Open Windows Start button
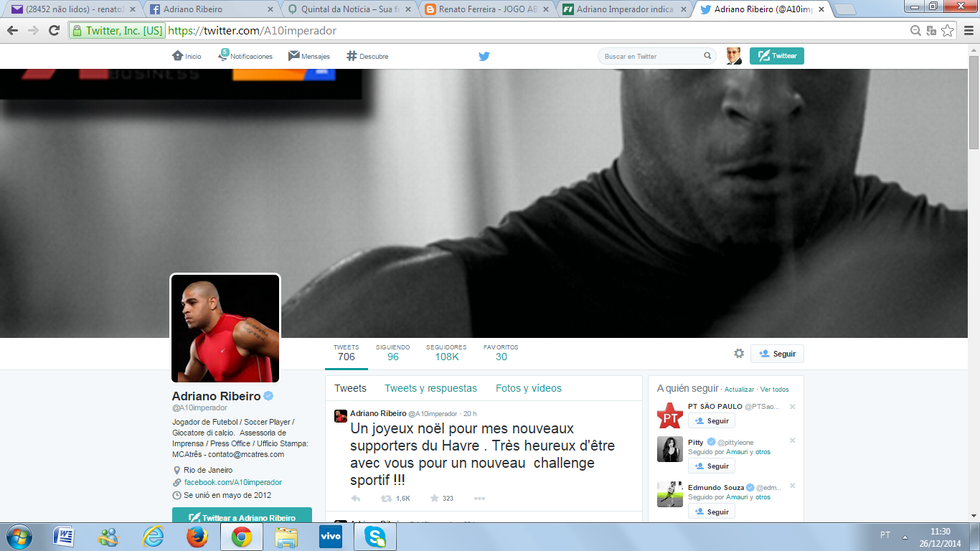This screenshot has height=551, width=980. coord(19,537)
